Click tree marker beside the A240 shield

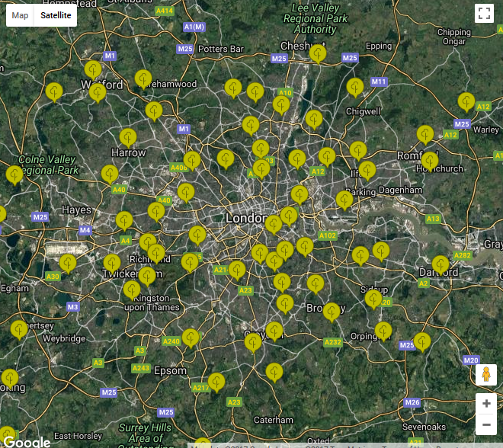pyautogui.click(x=191, y=338)
